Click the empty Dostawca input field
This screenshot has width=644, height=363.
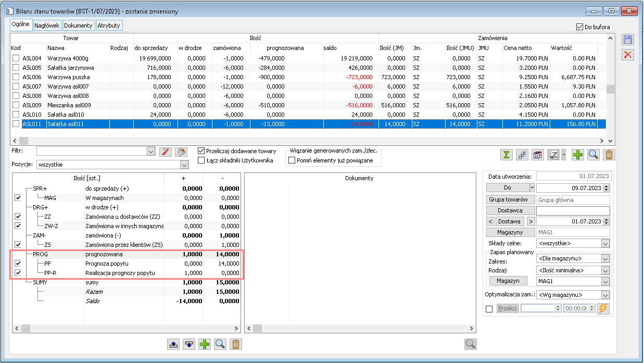(x=573, y=210)
